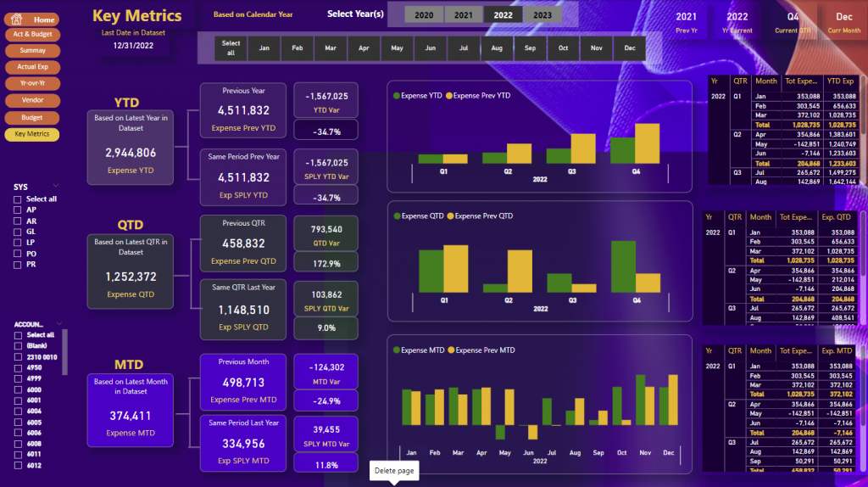Expand the SYS slicer chevron

(57, 186)
